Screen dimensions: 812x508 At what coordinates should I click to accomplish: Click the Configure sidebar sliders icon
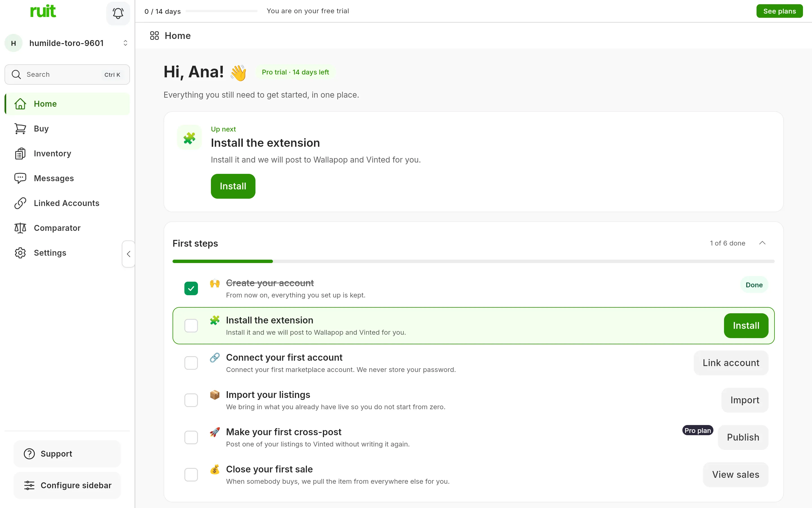[29, 485]
